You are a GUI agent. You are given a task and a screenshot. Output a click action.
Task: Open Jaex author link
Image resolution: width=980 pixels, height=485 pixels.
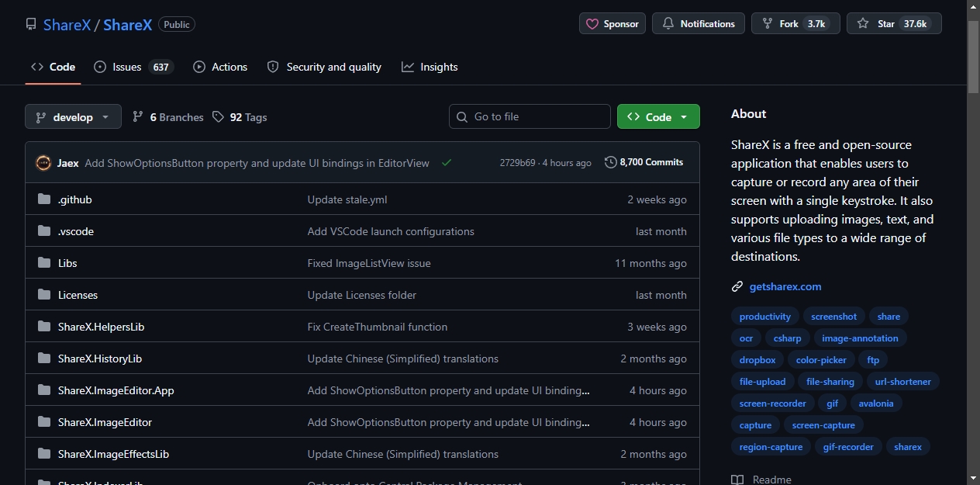click(x=67, y=163)
